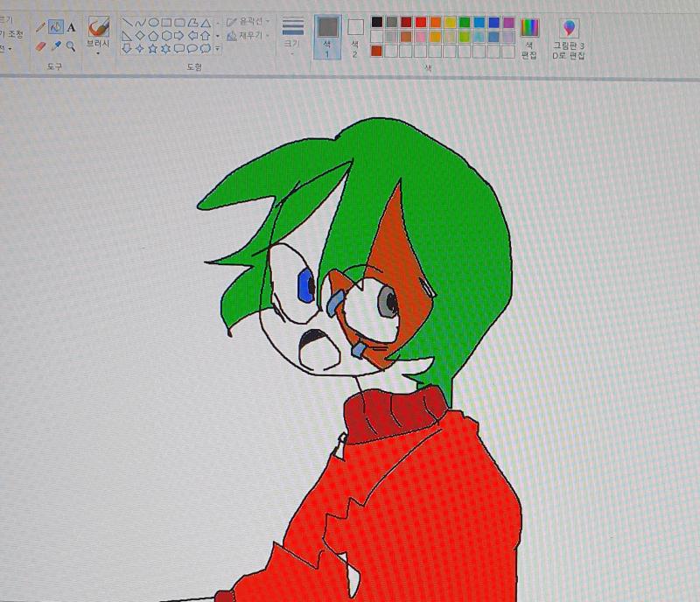
Task: Pick the oval shape
Action: pyautogui.click(x=154, y=23)
